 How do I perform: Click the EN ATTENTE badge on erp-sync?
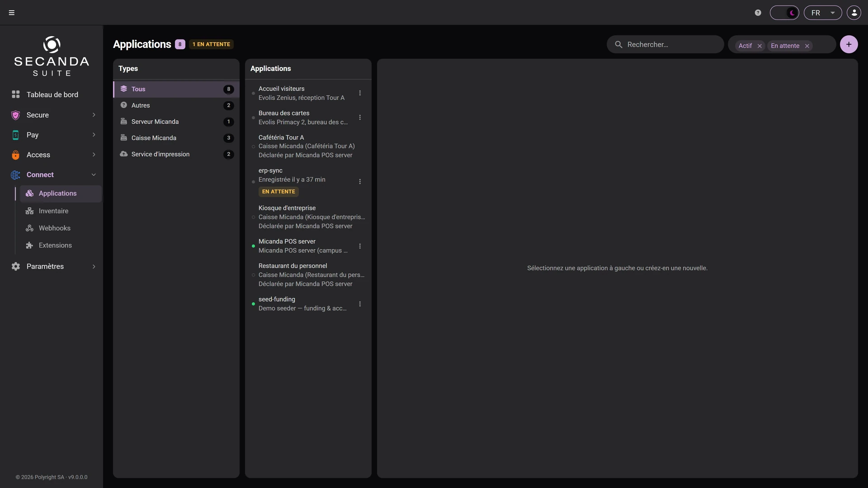278,192
